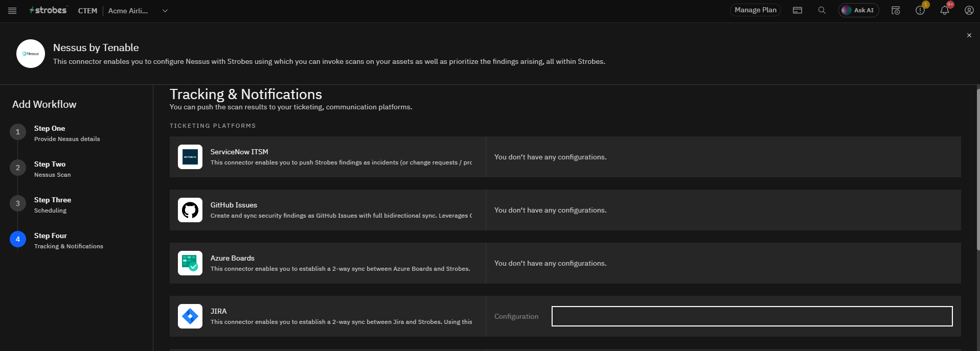Click ServiceNow's no configurations message
Viewport: 980px width, 351px height.
coord(550,157)
